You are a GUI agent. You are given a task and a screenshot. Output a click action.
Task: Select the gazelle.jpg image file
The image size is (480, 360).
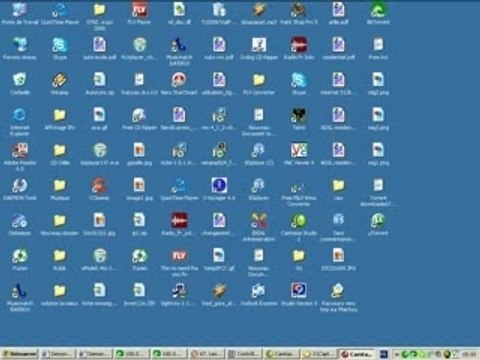tap(139, 150)
